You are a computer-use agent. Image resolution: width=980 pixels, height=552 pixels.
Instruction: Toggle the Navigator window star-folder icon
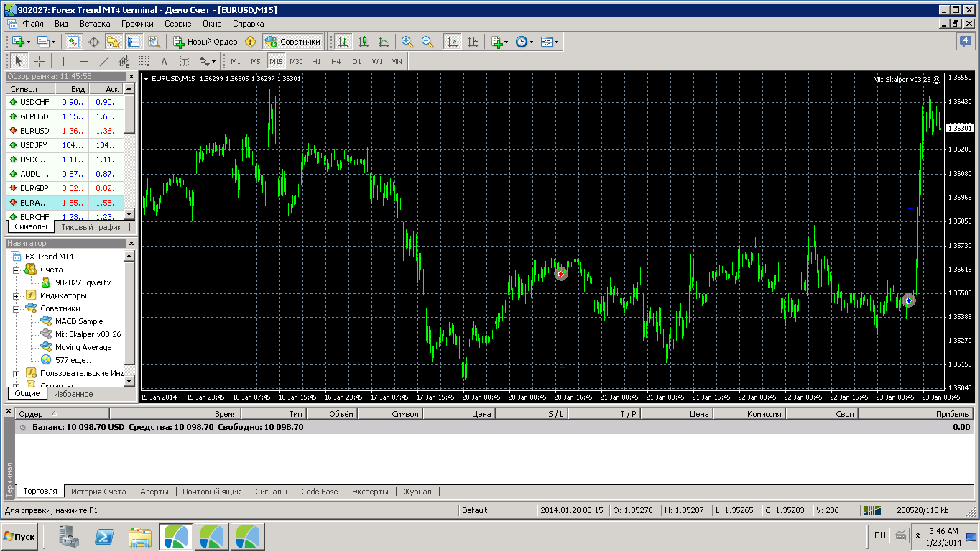(114, 42)
